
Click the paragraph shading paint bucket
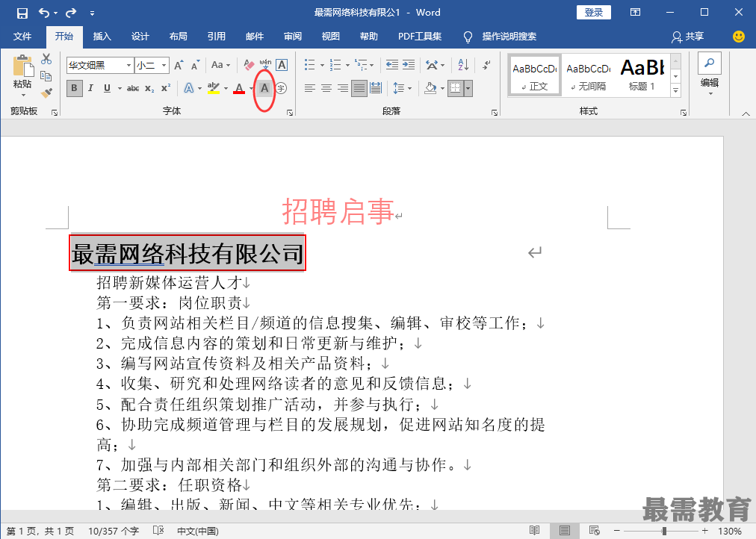coord(430,88)
